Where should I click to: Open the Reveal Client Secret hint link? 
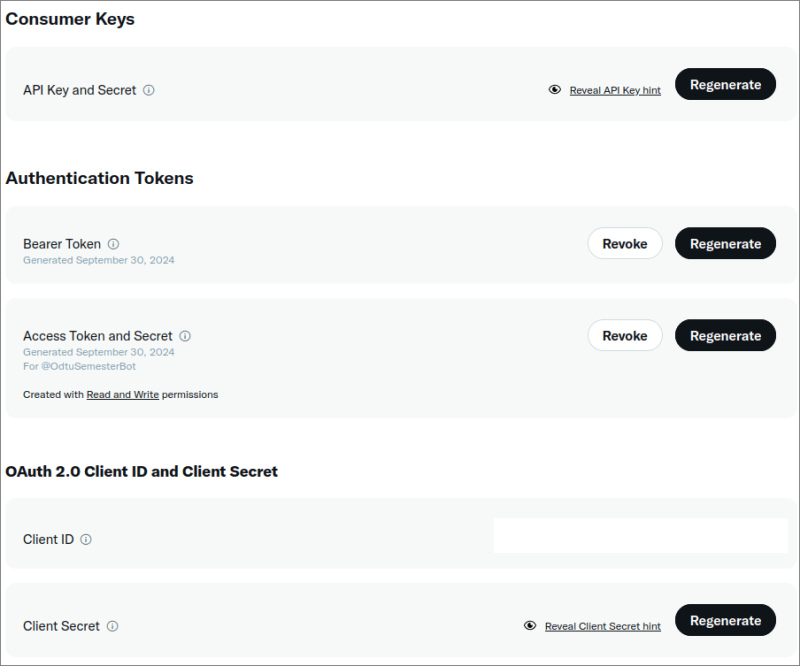[603, 625]
